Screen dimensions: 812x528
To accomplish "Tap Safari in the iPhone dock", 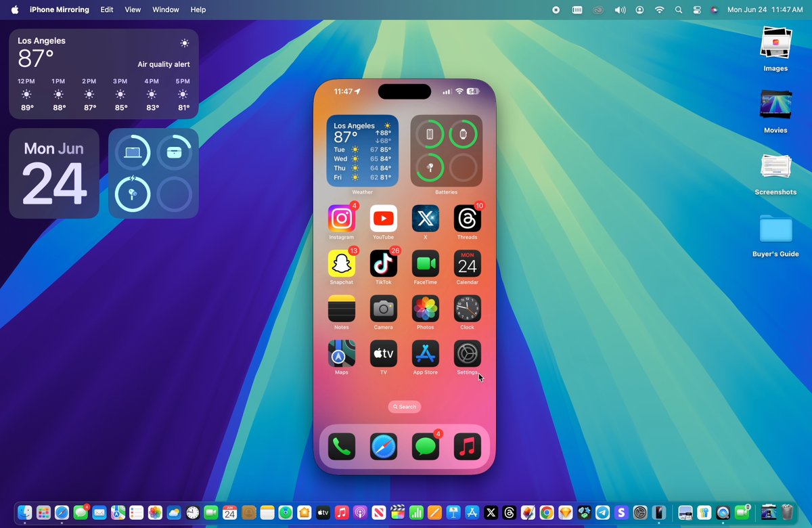I will [x=384, y=447].
